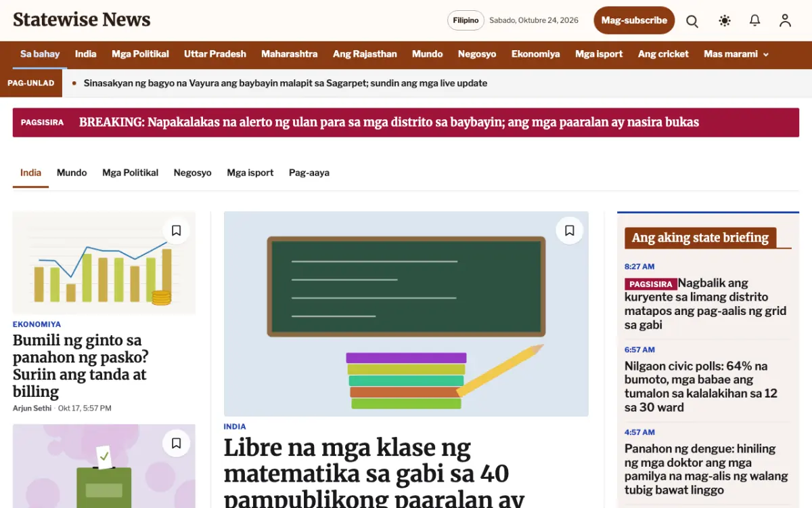This screenshot has width=812, height=508.
Task: Open India in the main navigation bar
Action: (85, 54)
